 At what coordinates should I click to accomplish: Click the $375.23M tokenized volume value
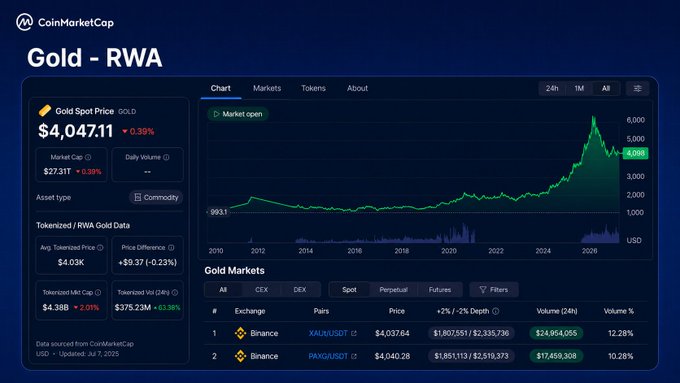(133, 308)
